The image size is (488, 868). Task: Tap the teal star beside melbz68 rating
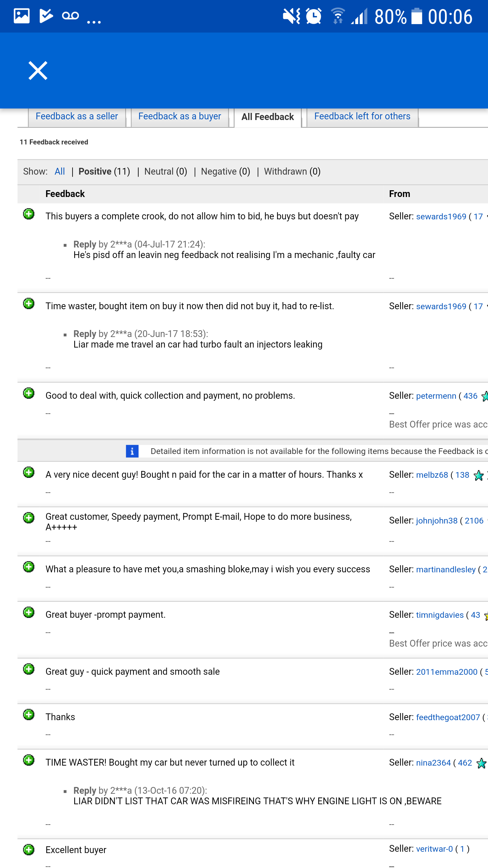click(x=479, y=475)
